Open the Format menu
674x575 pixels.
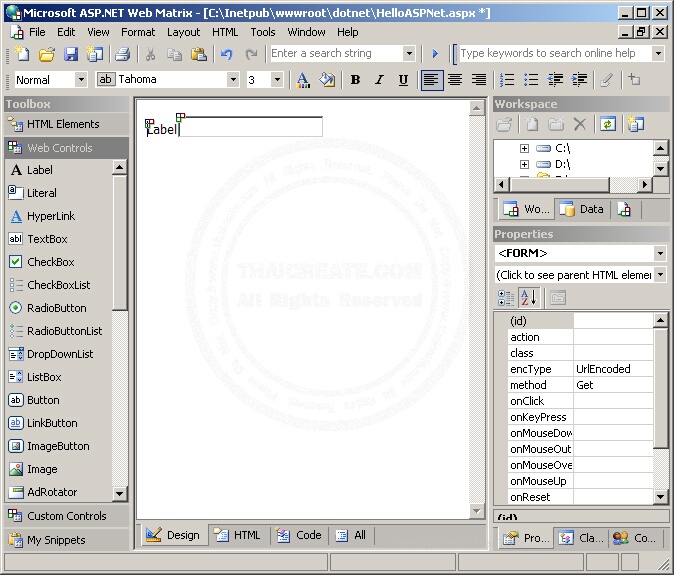[x=138, y=32]
